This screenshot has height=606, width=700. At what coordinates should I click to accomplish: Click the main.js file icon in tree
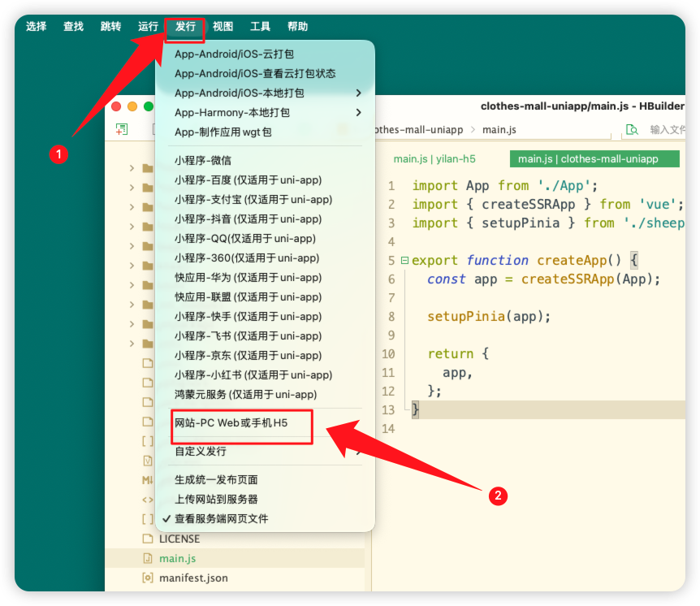coord(147,558)
